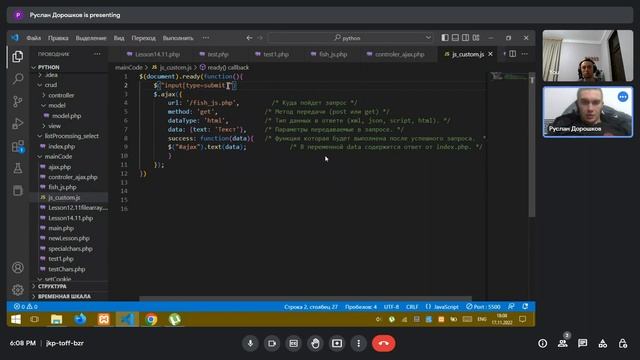
Task: Open Lesson14.11.php in the explorer tree
Action: coord(70,218)
